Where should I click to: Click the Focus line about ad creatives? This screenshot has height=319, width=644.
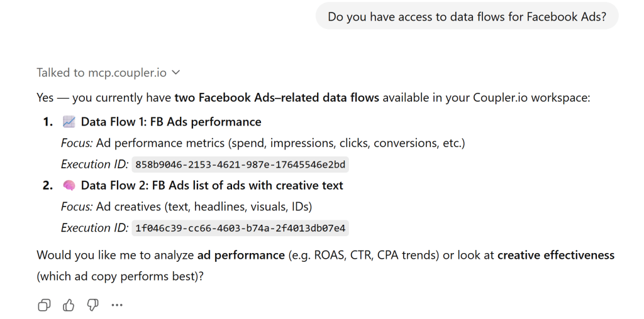click(186, 207)
